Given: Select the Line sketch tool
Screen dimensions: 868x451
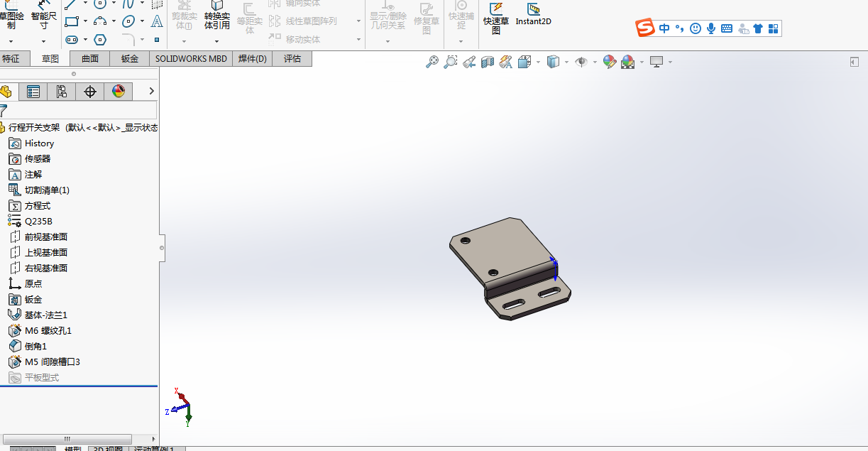Looking at the screenshot, I should 71,4.
